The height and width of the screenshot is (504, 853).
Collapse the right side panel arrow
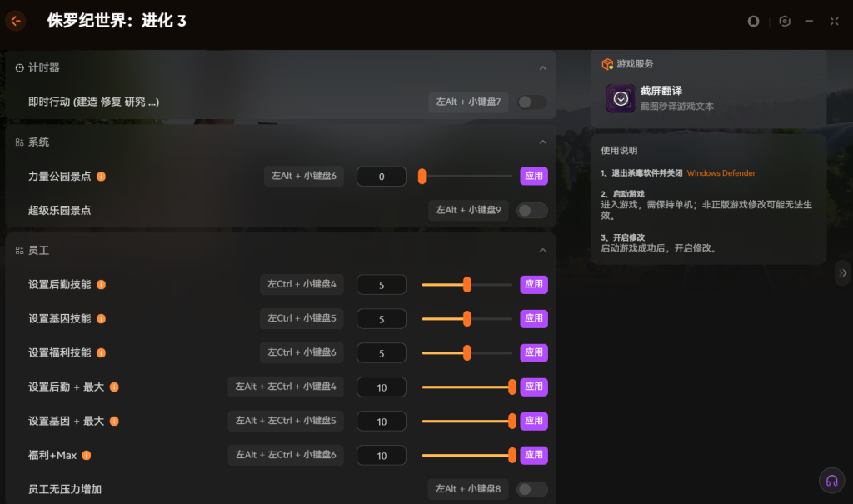843,272
